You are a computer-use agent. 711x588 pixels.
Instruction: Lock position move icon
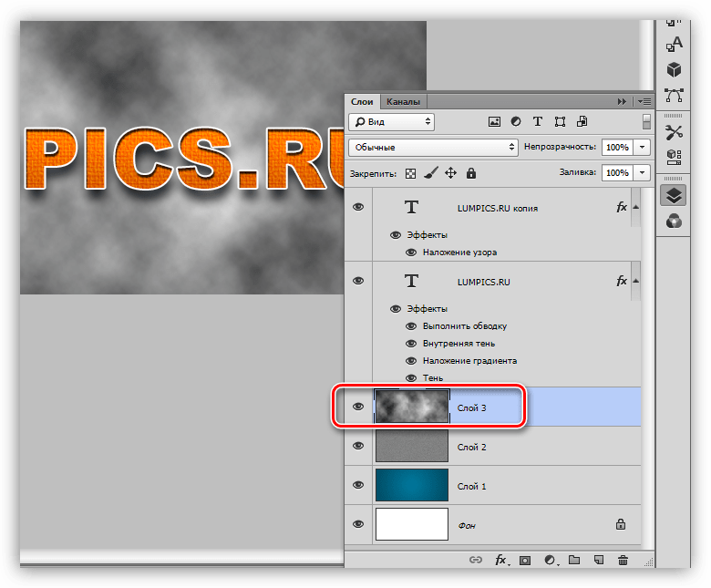[x=450, y=172]
